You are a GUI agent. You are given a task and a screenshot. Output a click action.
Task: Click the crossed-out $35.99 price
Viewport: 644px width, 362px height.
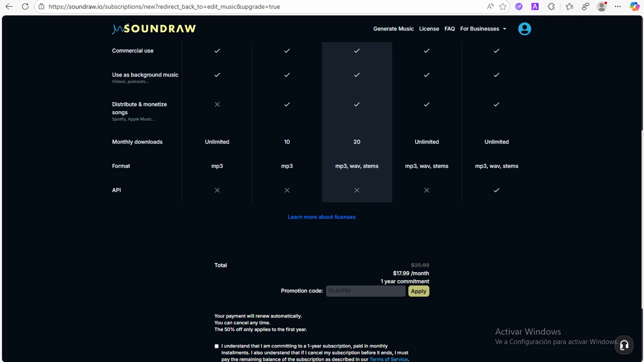point(420,265)
